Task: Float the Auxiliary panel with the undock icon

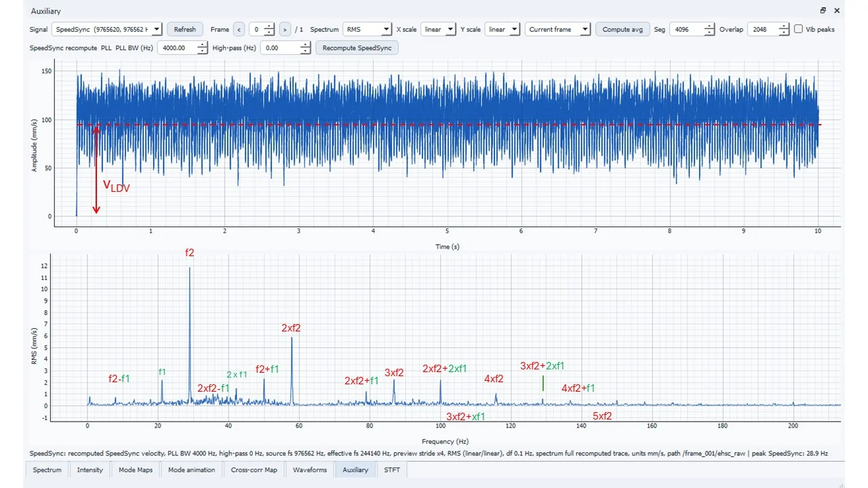Action: [x=823, y=10]
